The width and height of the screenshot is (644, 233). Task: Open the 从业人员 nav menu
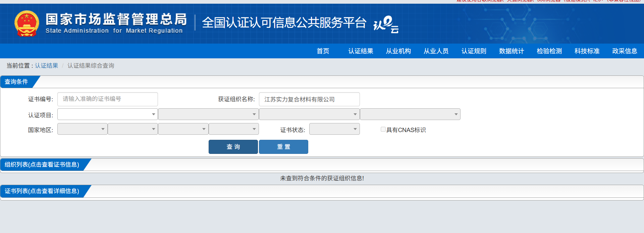436,51
